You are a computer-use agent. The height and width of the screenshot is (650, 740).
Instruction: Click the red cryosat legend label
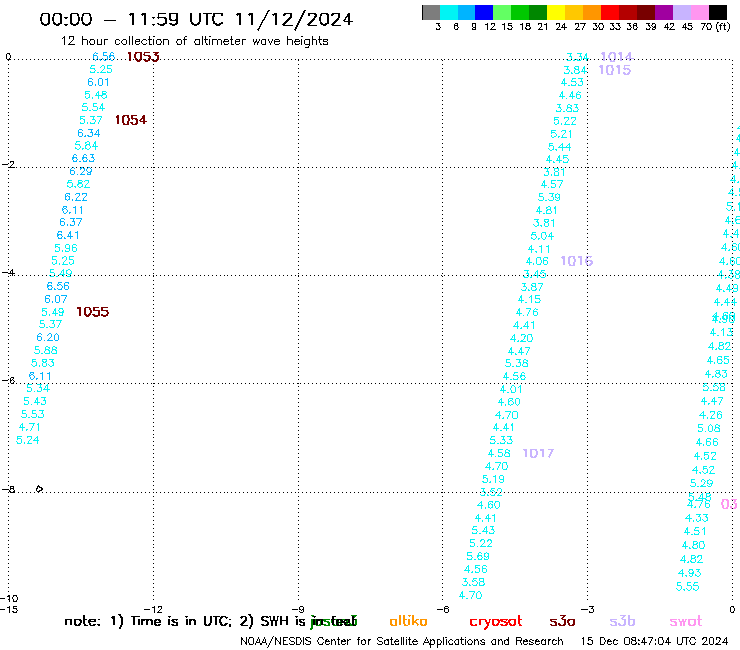(x=496, y=621)
